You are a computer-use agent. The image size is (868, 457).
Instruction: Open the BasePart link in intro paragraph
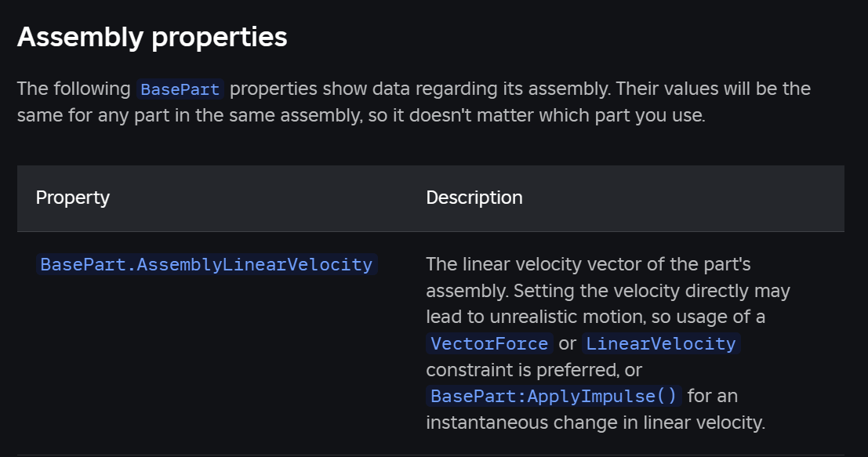(180, 89)
